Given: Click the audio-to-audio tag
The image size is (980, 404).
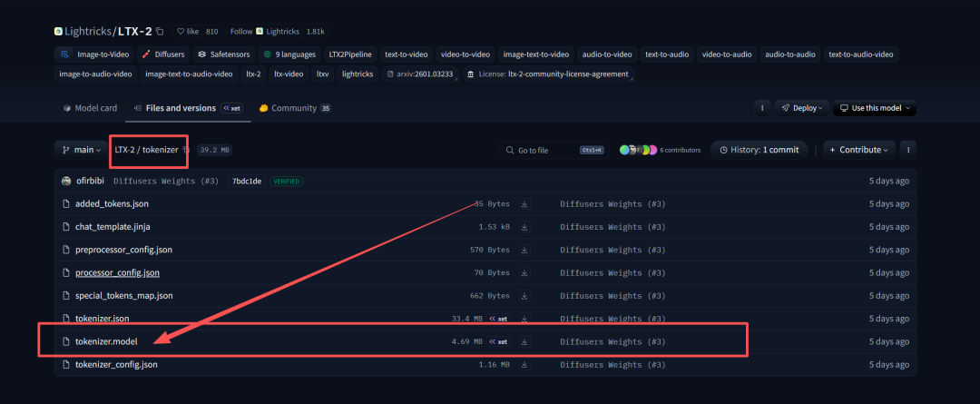Looking at the screenshot, I should [790, 54].
